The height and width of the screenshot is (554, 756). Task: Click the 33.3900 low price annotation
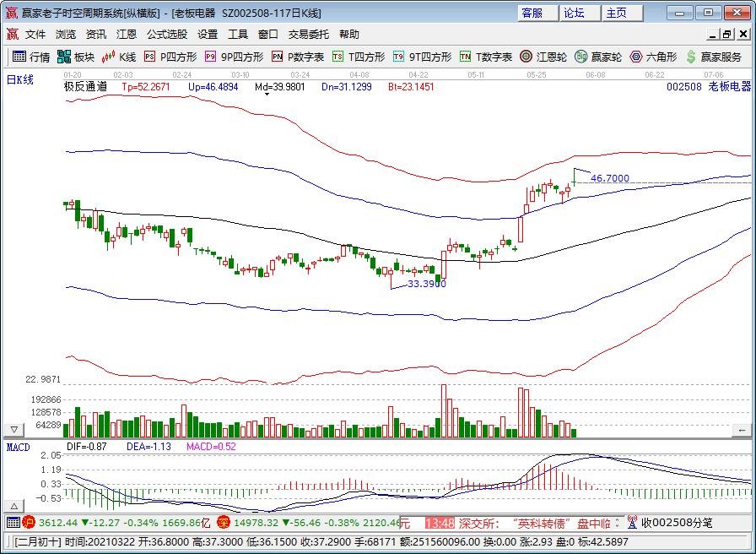pyautogui.click(x=427, y=284)
